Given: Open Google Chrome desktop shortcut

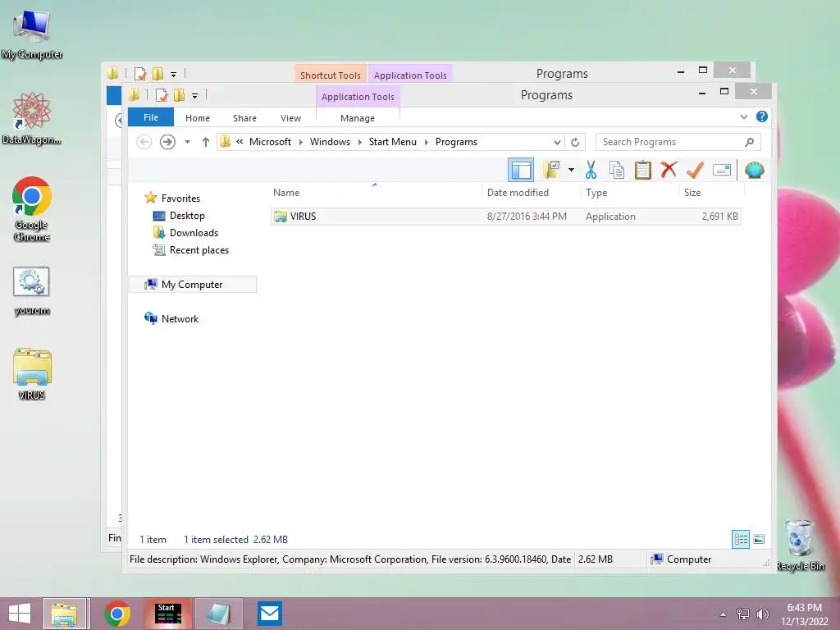Looking at the screenshot, I should pyautogui.click(x=32, y=209).
